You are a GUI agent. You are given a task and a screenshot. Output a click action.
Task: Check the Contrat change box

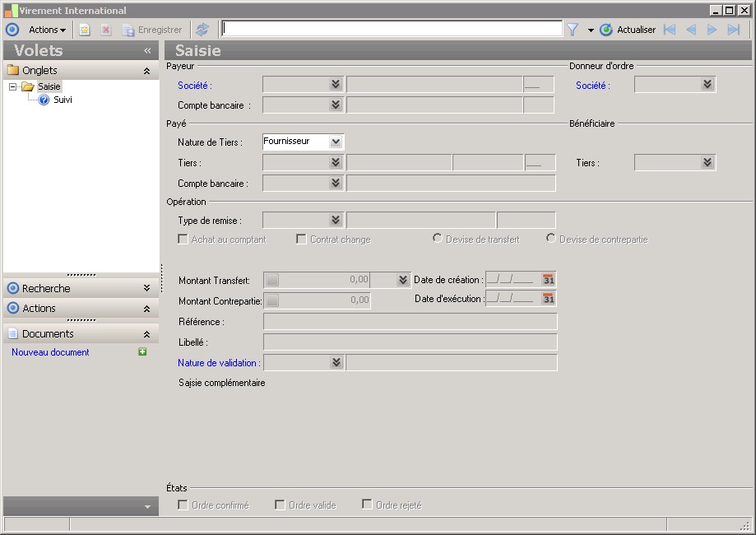301,240
